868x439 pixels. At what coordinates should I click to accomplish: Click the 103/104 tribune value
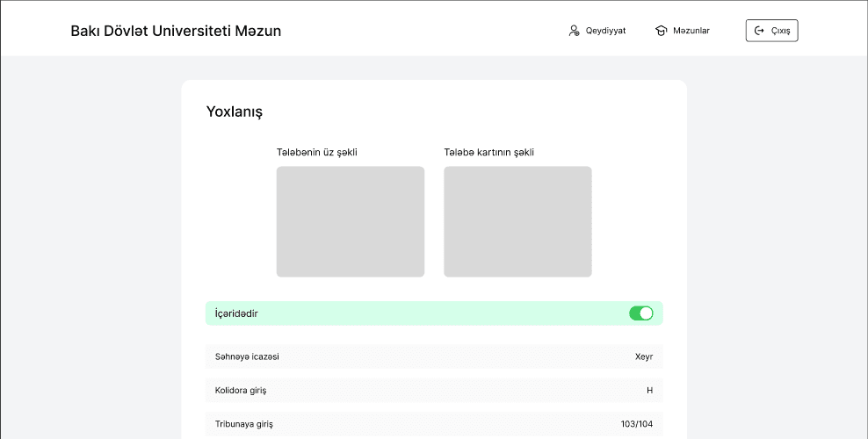click(x=636, y=424)
